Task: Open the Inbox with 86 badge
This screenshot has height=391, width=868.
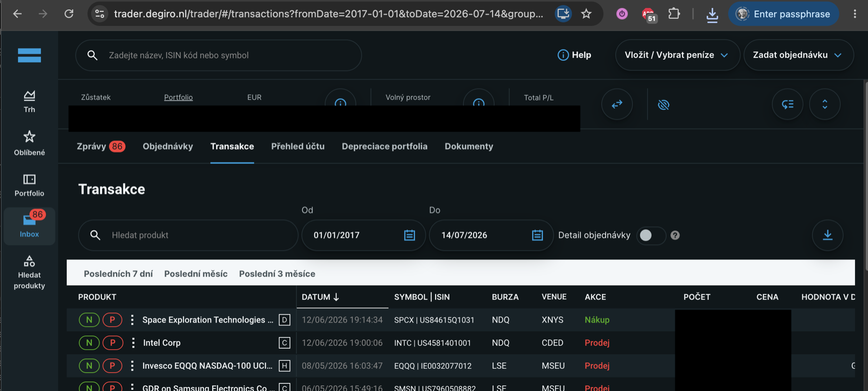Action: [29, 226]
